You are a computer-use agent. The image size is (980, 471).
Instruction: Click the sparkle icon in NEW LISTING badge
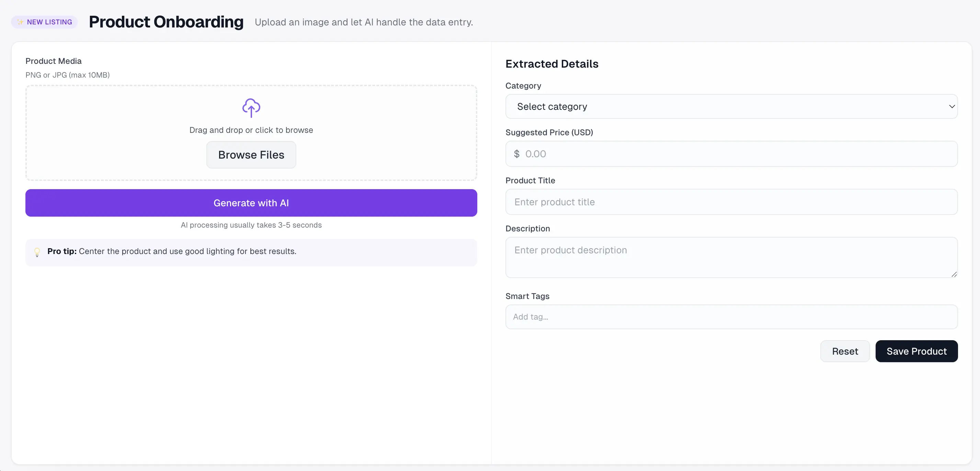pyautogui.click(x=21, y=22)
